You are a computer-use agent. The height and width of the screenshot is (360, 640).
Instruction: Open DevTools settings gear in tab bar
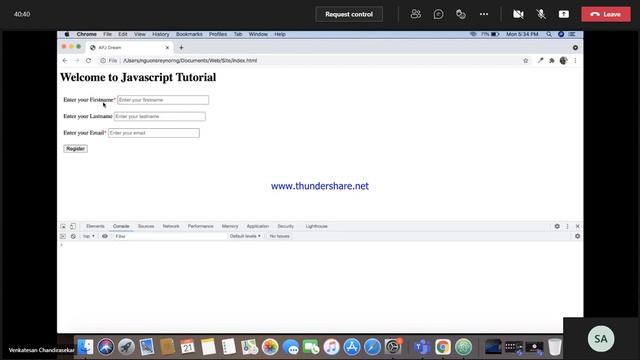coord(557,226)
